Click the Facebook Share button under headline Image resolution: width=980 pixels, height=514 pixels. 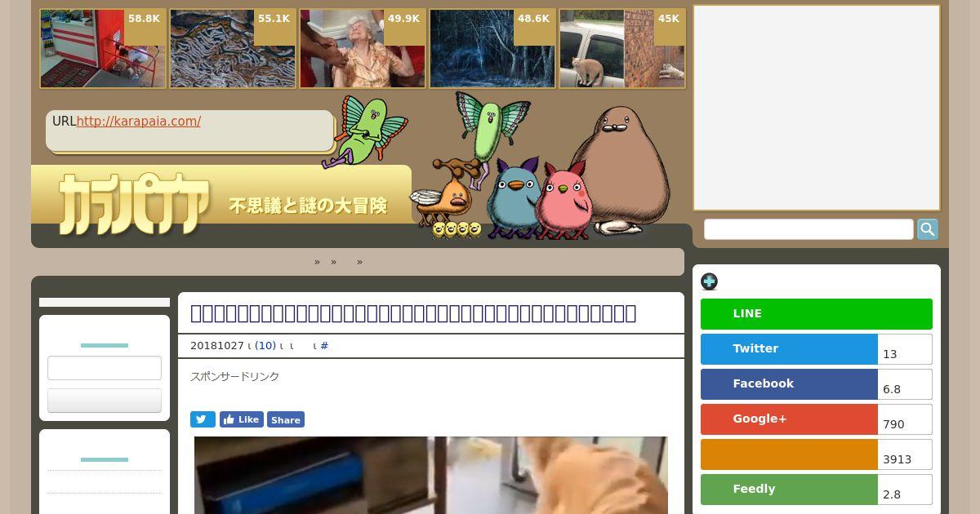coord(286,419)
